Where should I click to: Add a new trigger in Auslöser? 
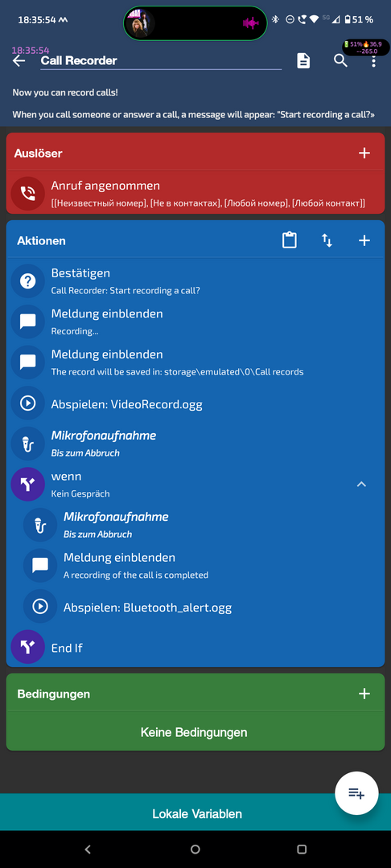coord(364,154)
